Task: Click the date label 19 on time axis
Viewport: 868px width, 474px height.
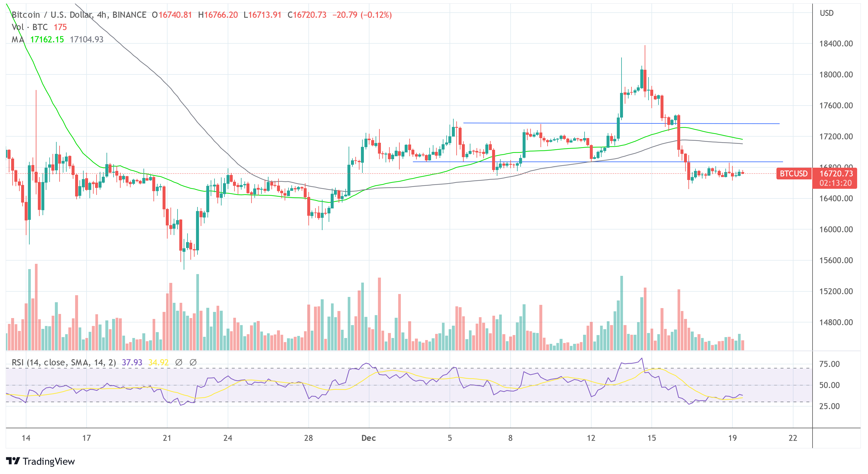Action: 732,438
